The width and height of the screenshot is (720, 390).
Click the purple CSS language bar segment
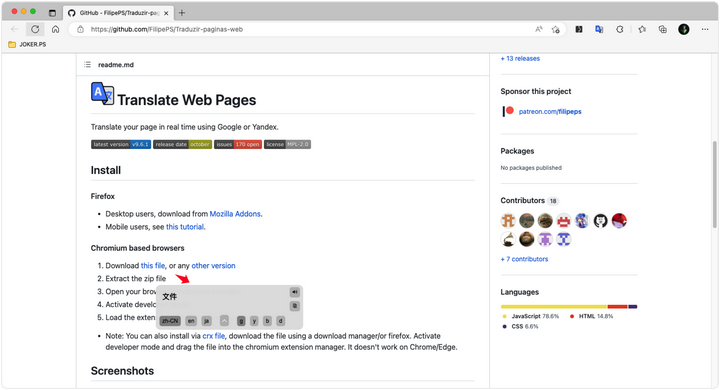pos(633,306)
